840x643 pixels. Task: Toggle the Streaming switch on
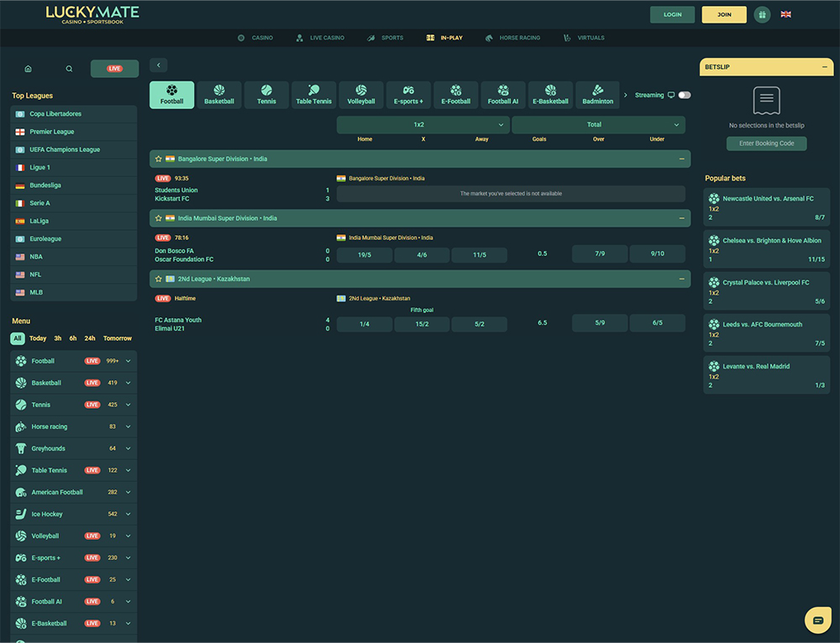pos(685,95)
